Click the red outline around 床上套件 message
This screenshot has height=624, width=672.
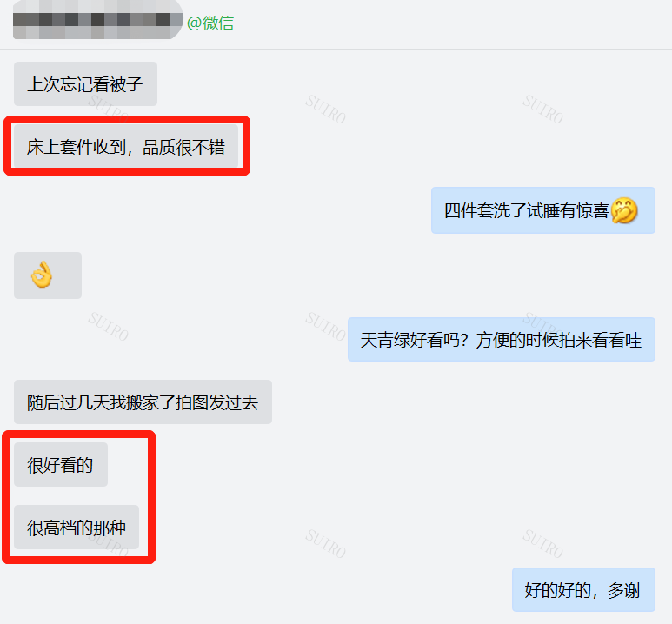tap(127, 146)
